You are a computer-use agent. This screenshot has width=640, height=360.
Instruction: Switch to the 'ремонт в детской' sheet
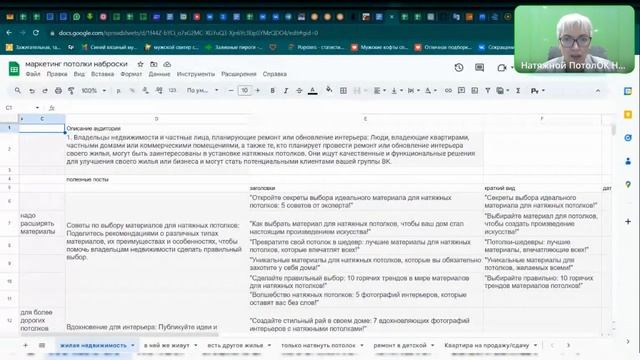400,345
